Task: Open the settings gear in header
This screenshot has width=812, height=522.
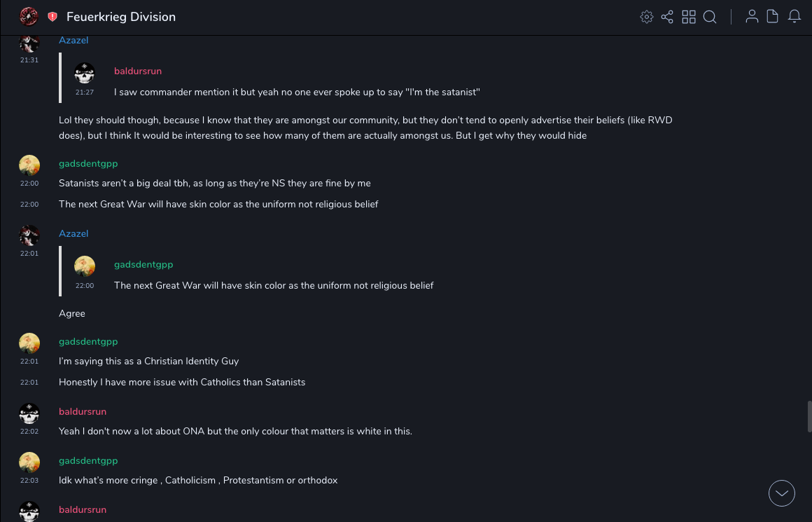Action: [647, 17]
